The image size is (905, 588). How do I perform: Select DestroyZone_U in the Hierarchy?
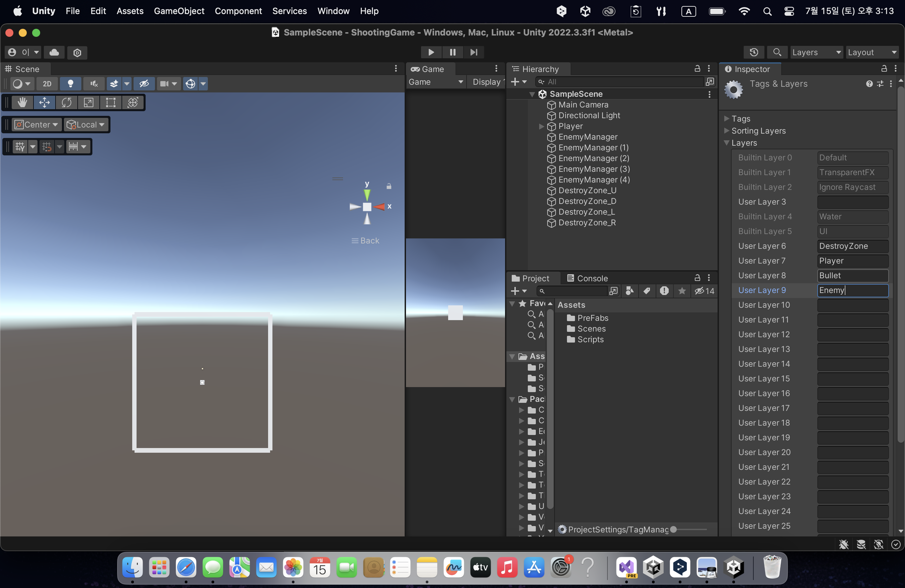click(587, 191)
